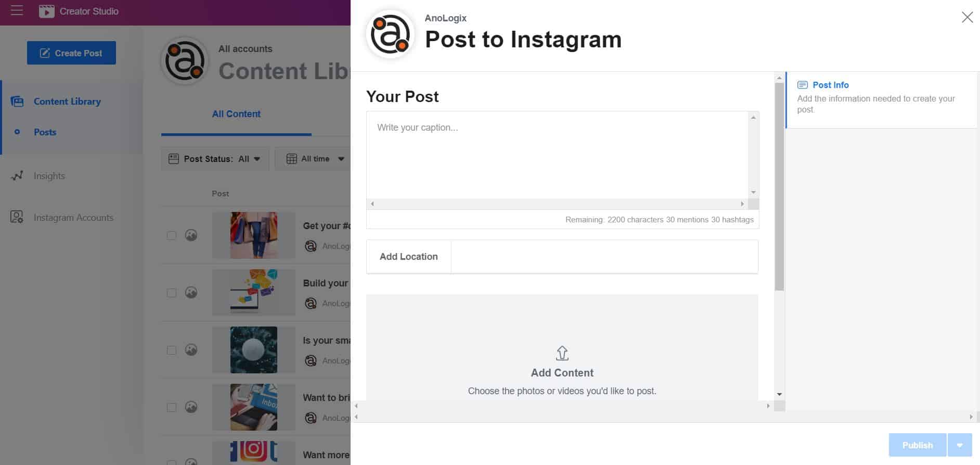Click into the Write your caption field
This screenshot has height=465, width=980.
coord(557,155)
